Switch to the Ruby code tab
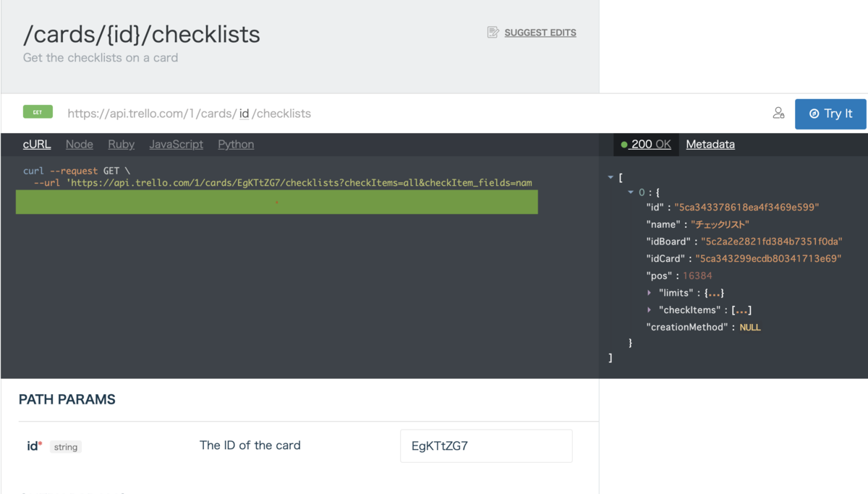Screen dimensions: 868x494 [x=122, y=145]
